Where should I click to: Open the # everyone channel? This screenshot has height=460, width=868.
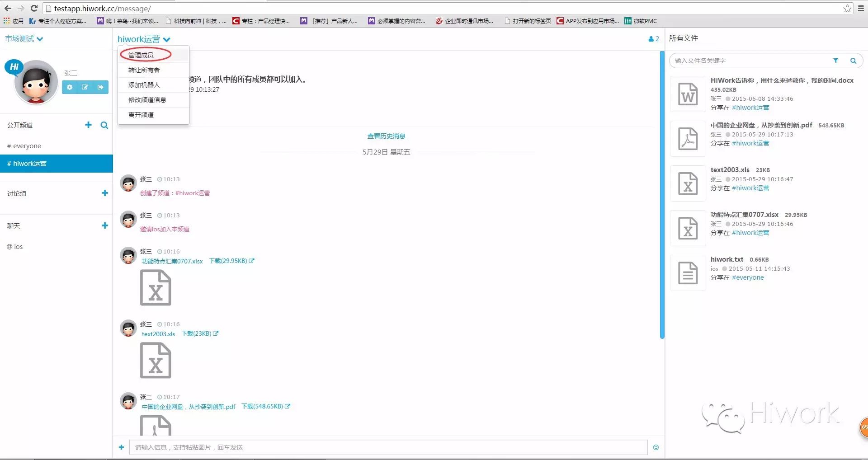(56, 146)
